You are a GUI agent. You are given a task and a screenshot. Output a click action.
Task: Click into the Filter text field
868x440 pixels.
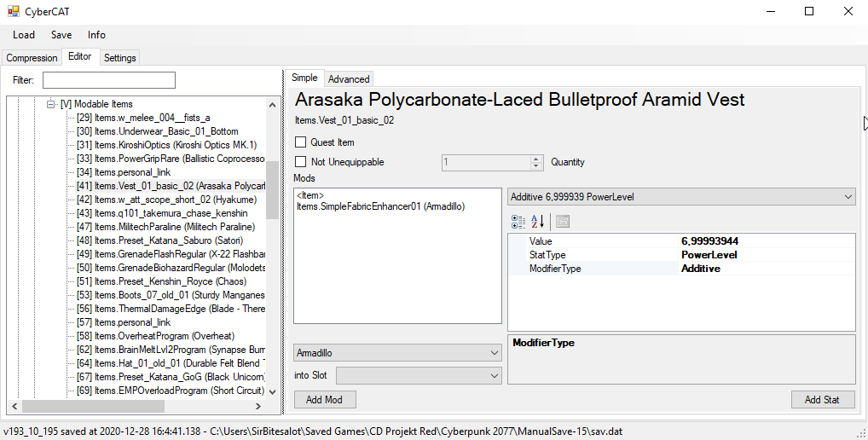coord(109,80)
